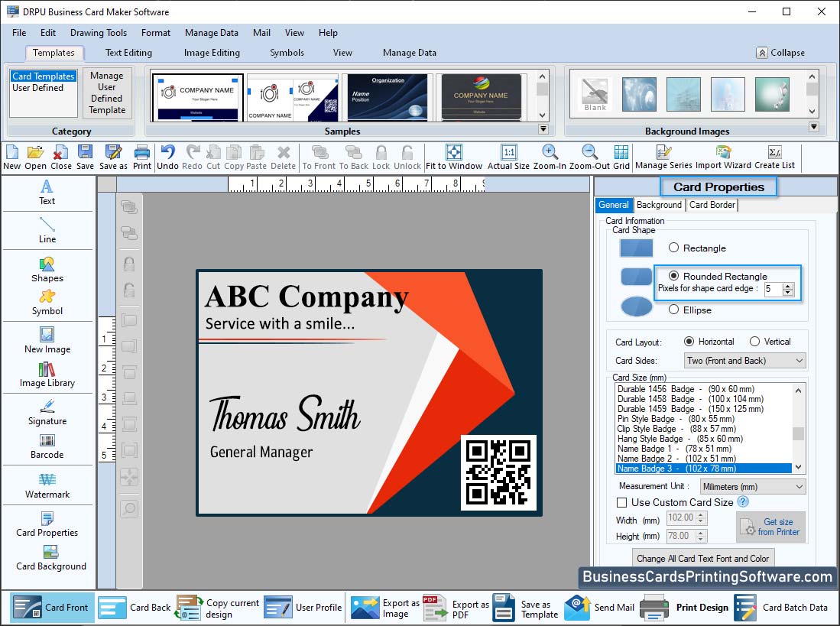Open the Drawing Tools menu
840x626 pixels.
[99, 33]
